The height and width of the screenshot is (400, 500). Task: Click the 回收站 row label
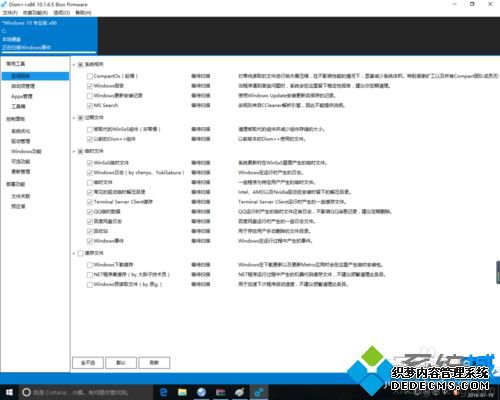tap(101, 231)
